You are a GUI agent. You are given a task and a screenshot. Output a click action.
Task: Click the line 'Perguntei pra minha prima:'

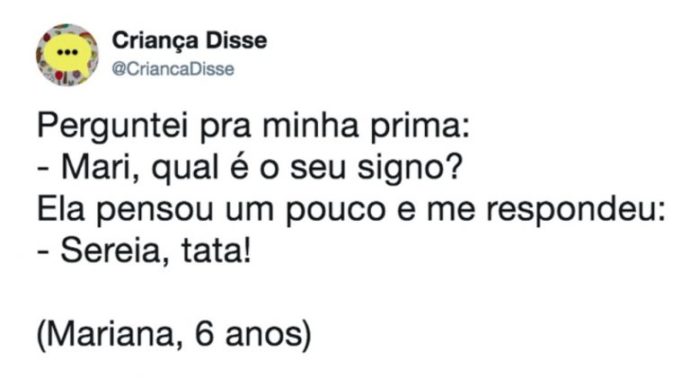pyautogui.click(x=254, y=127)
